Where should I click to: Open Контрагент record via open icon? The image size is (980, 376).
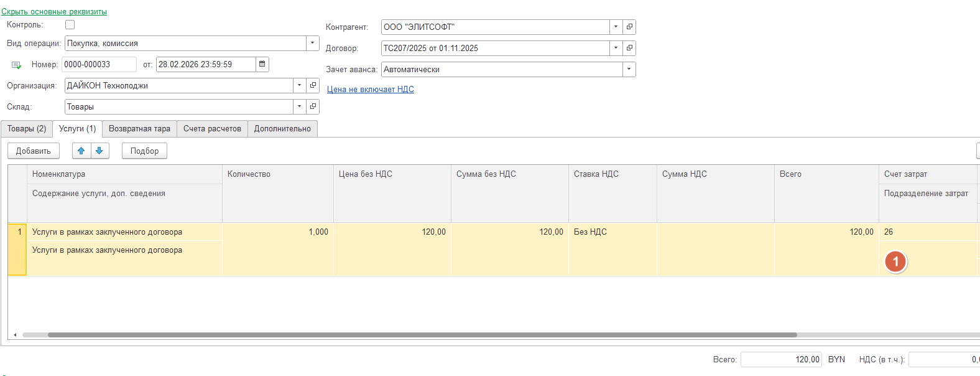(x=629, y=27)
